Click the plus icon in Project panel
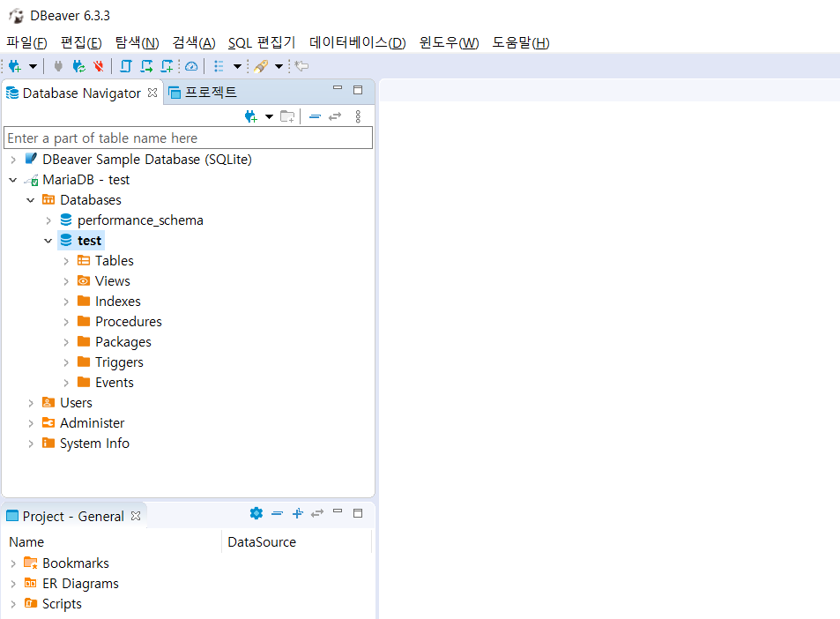Image resolution: width=840 pixels, height=619 pixels. tap(298, 513)
